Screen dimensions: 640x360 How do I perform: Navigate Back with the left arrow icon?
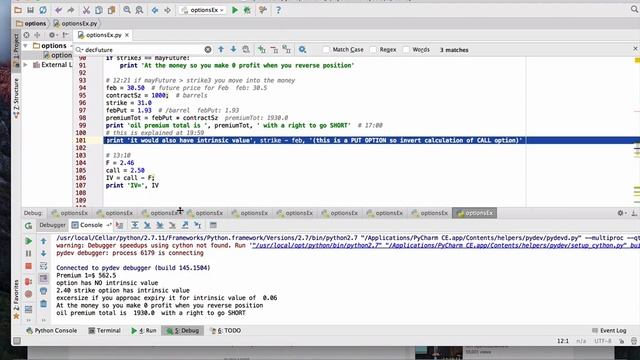[155, 10]
